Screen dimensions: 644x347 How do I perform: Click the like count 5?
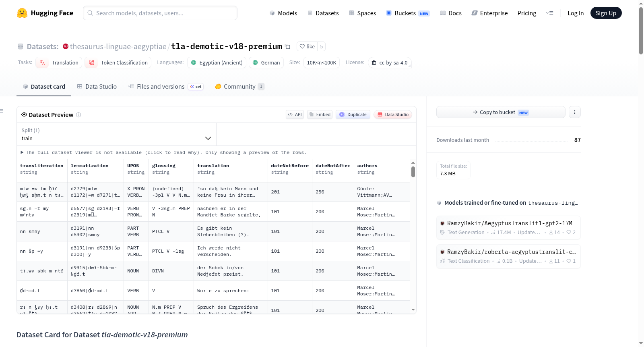pos(321,46)
